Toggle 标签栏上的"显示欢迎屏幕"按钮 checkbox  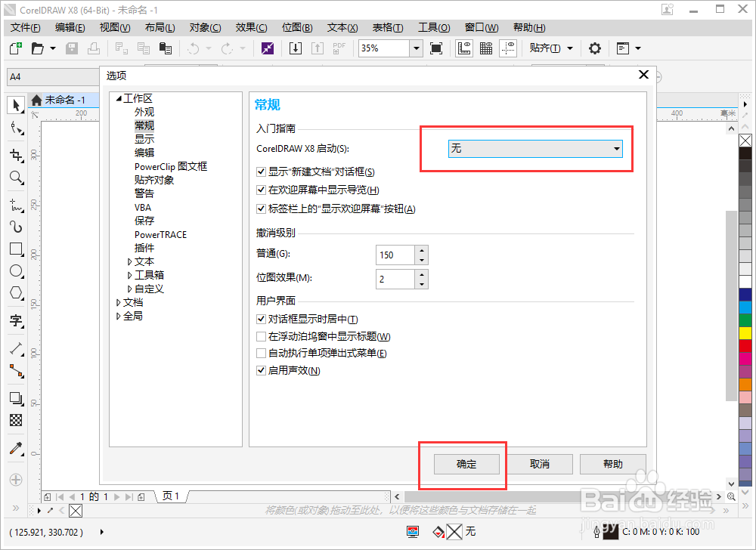pos(261,209)
